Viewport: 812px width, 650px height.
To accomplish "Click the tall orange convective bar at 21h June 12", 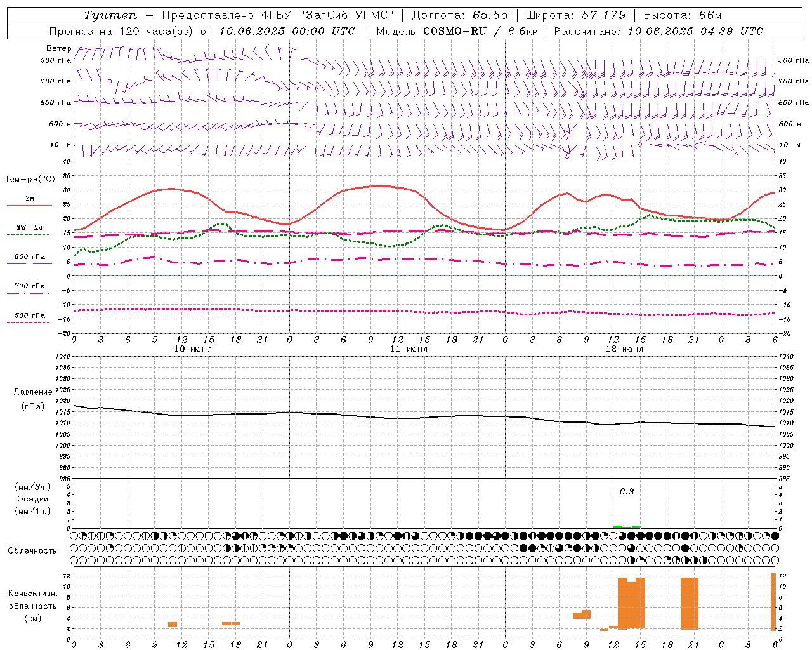I will coord(690,603).
